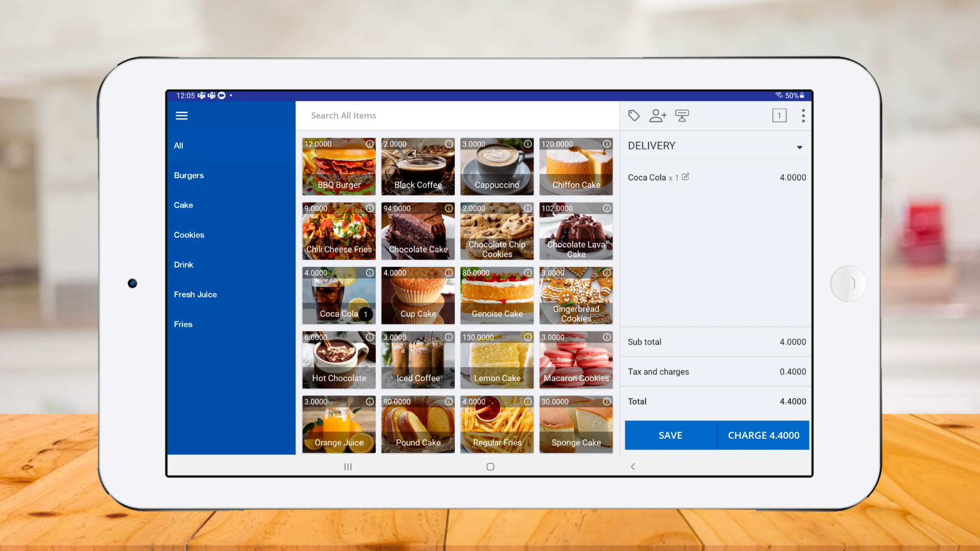This screenshot has width=980, height=551.
Task: Click the discount tag icon
Action: 633,116
